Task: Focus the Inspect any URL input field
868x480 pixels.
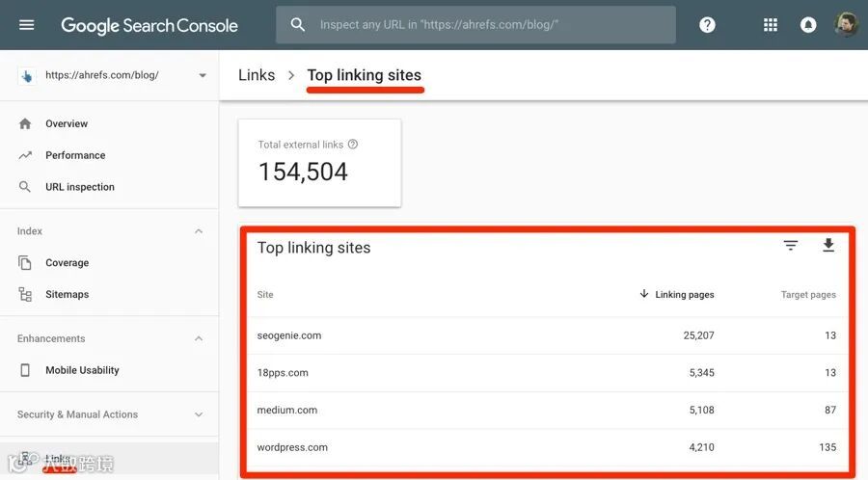Action: (476, 25)
